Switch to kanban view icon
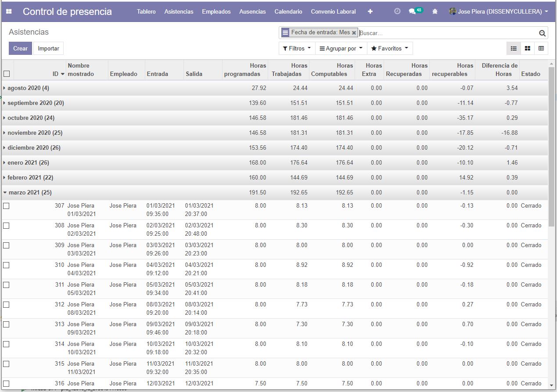The width and height of the screenshot is (557, 392). tap(527, 49)
